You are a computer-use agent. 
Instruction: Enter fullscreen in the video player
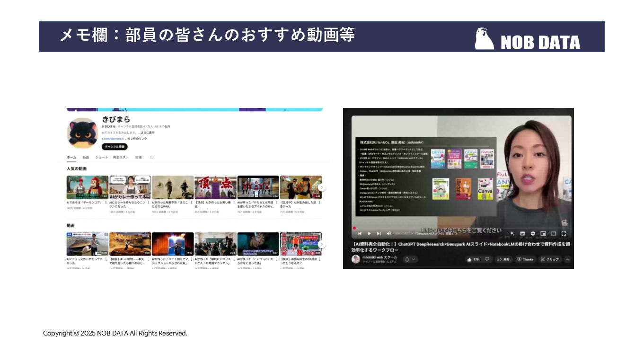pyautogui.click(x=564, y=233)
